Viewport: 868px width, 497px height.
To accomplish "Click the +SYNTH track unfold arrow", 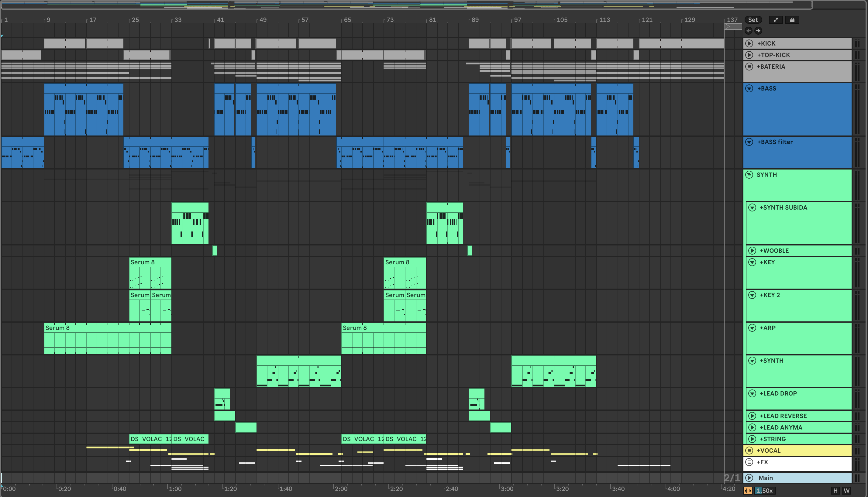I will point(752,361).
